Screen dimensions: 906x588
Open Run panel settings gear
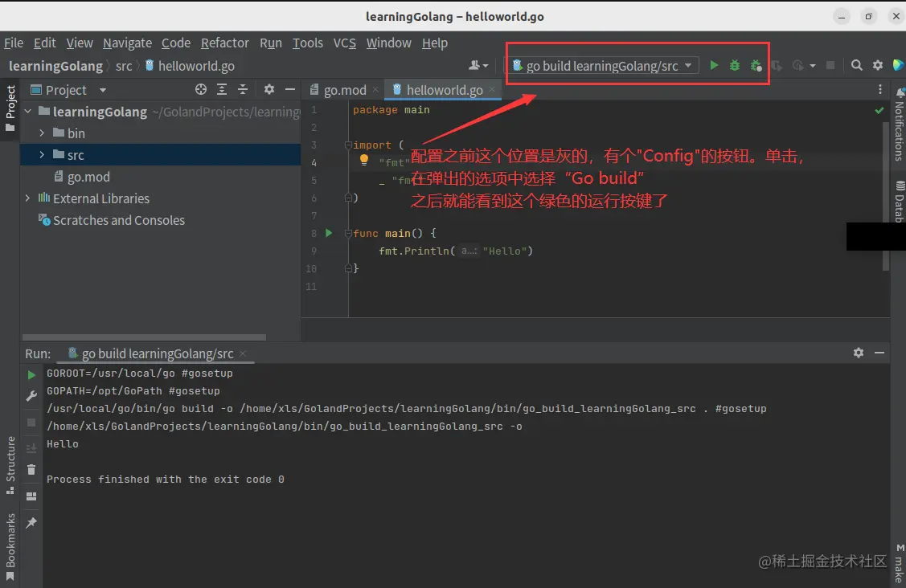coord(859,353)
